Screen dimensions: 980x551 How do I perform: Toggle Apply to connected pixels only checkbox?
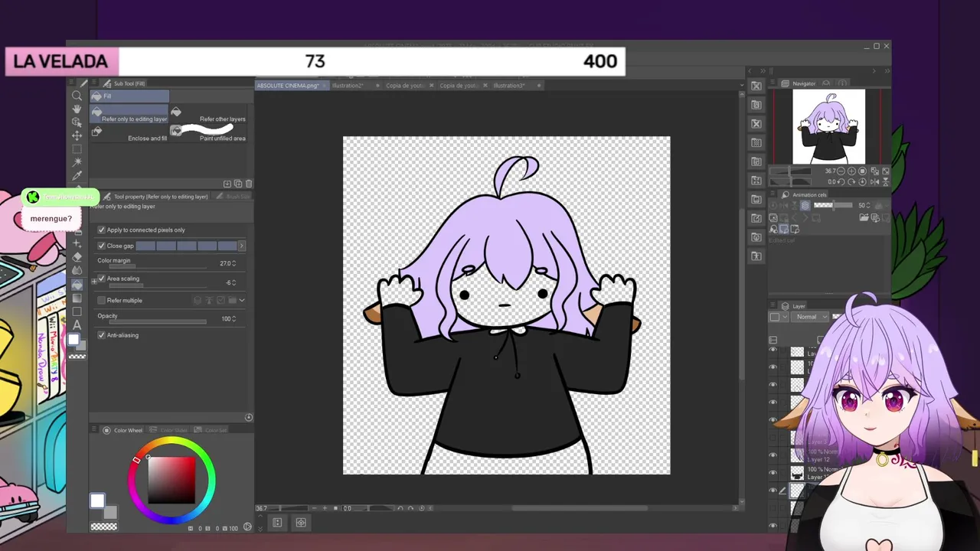101,230
